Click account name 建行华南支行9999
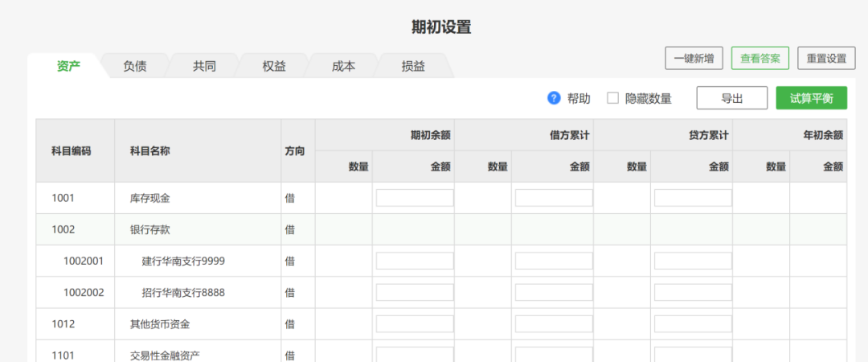The height and width of the screenshot is (362, 868). (183, 261)
